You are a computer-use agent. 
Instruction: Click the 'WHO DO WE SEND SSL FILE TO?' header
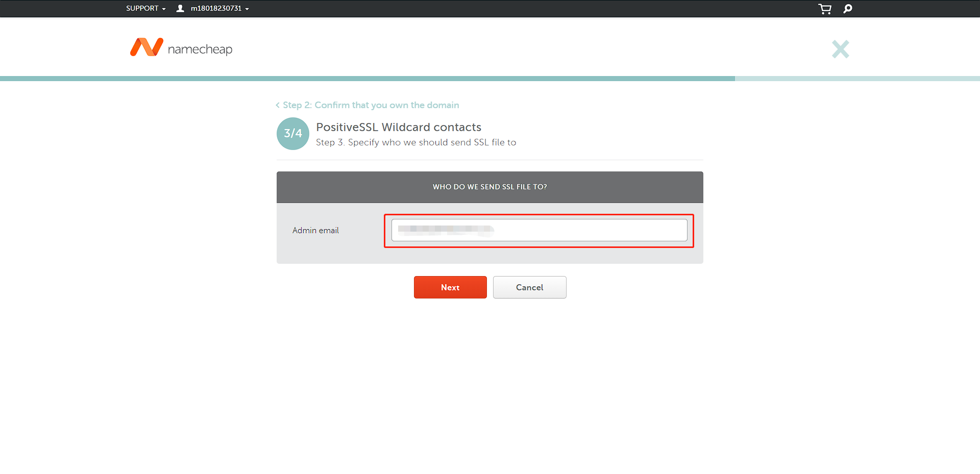tap(490, 187)
